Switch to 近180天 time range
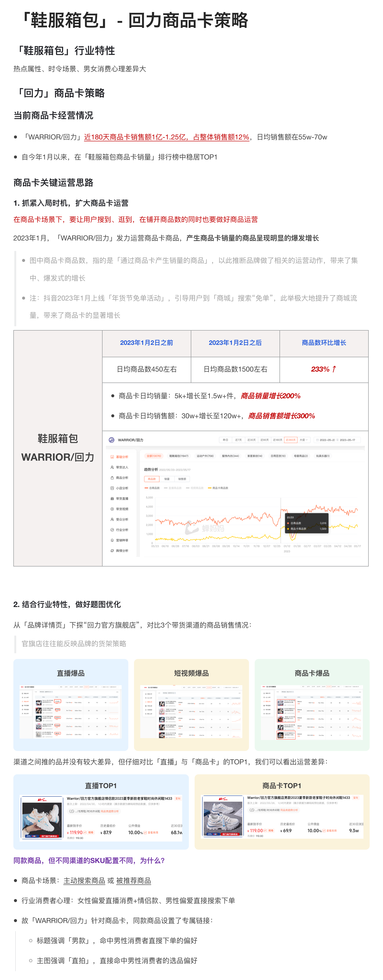The image size is (383, 980). [x=278, y=440]
